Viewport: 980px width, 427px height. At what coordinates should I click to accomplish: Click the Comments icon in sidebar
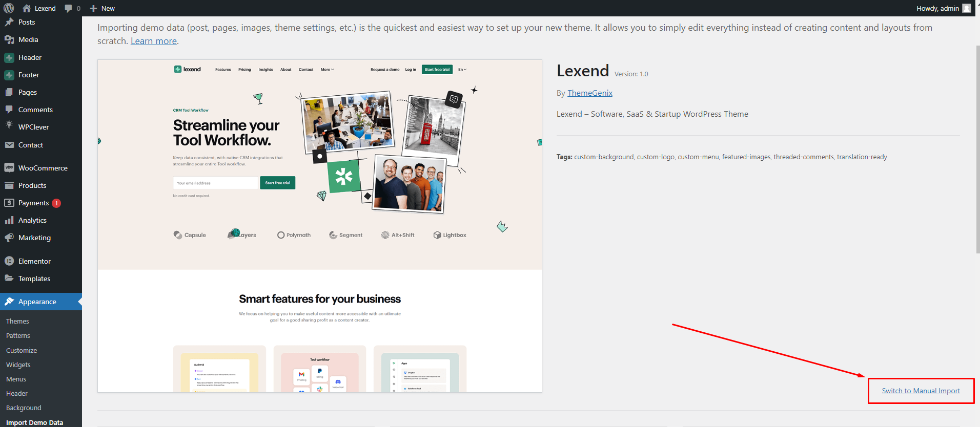coord(9,110)
